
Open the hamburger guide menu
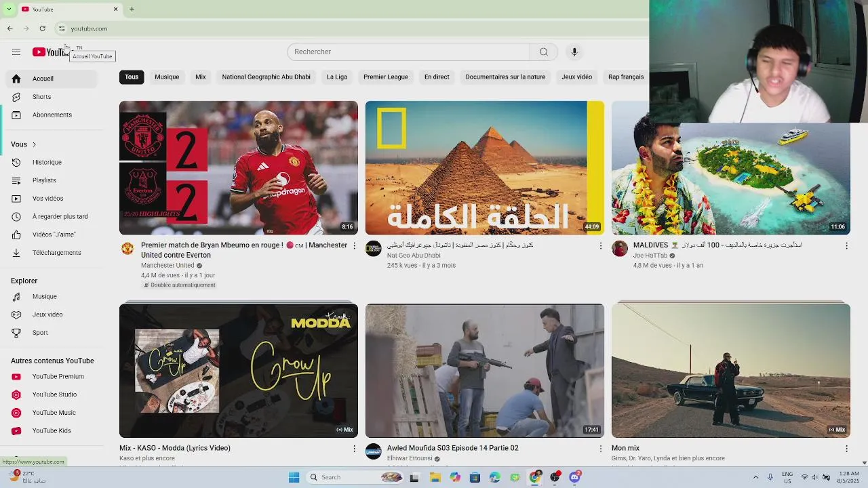tap(16, 52)
